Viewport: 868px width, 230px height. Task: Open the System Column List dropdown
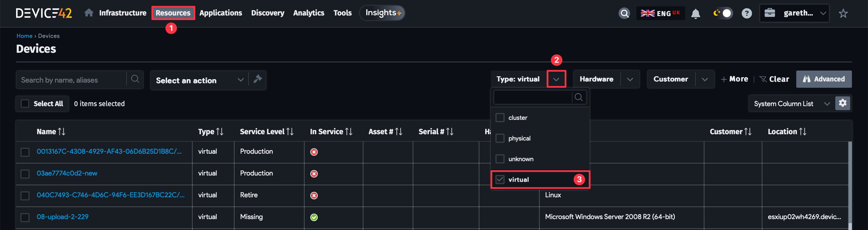coord(792,103)
